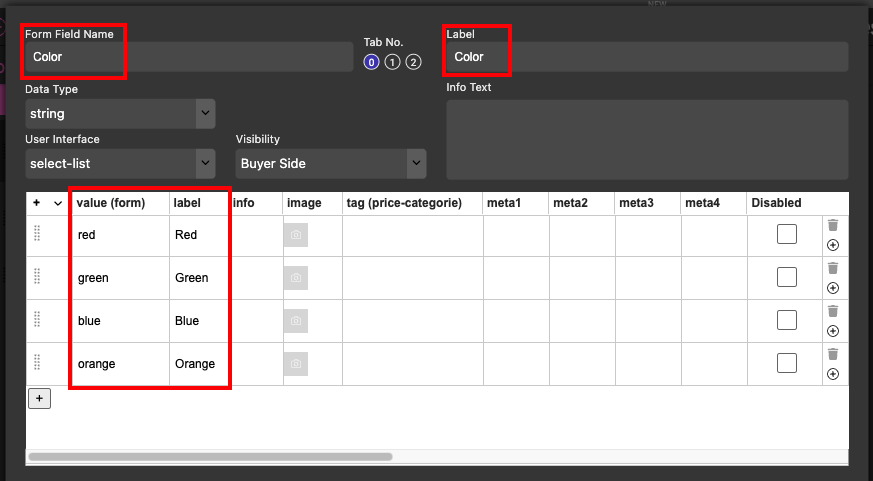
Task: Click the info cell in the blue row
Action: [x=256, y=321]
